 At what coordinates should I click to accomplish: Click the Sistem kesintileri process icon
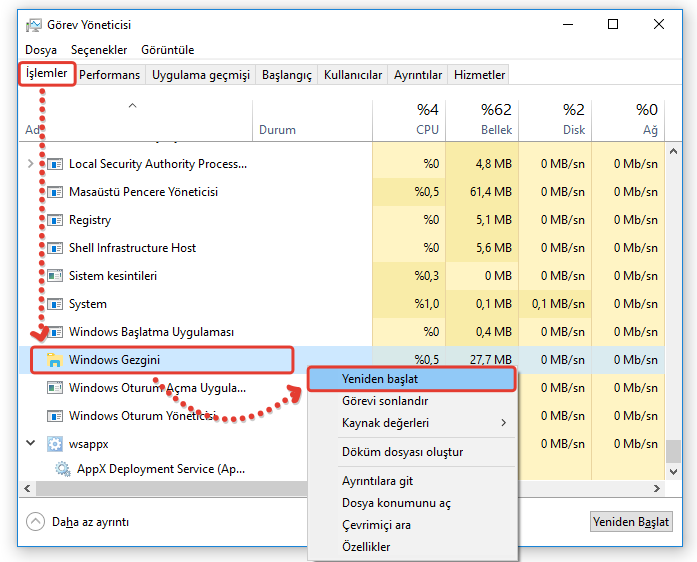pyautogui.click(x=53, y=276)
